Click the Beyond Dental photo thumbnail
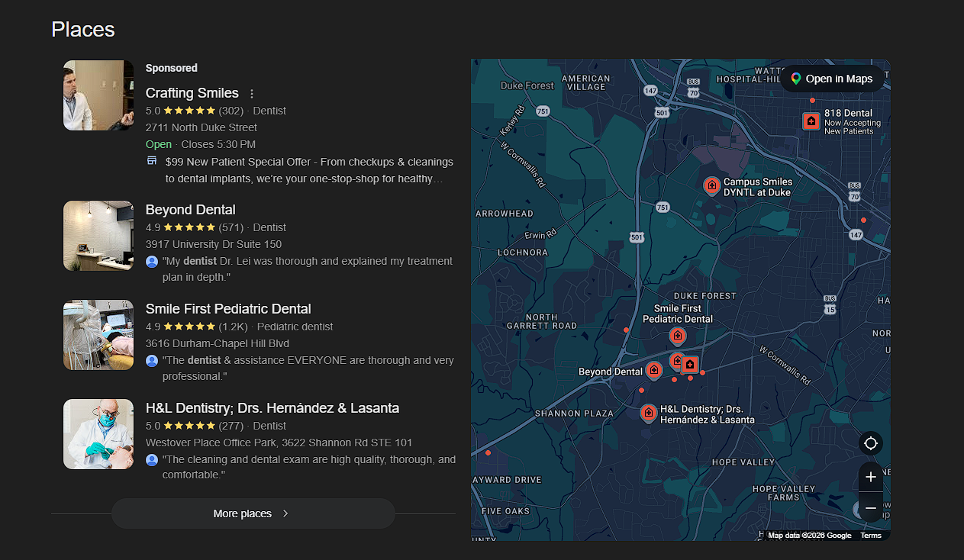 point(98,236)
